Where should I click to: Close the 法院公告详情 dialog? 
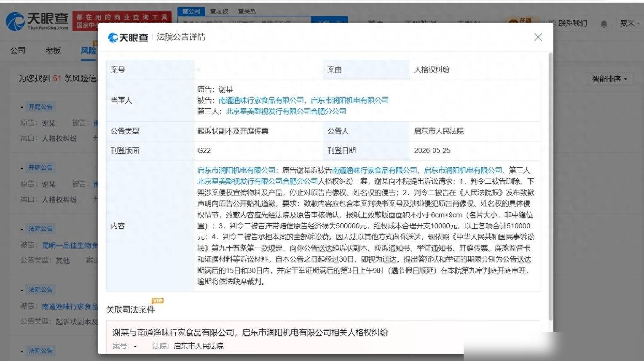pyautogui.click(x=538, y=37)
